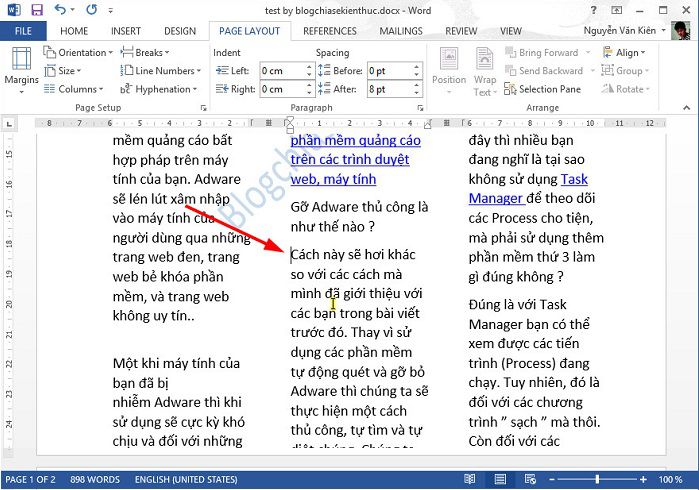Open the Breaks dropdown

click(x=145, y=53)
